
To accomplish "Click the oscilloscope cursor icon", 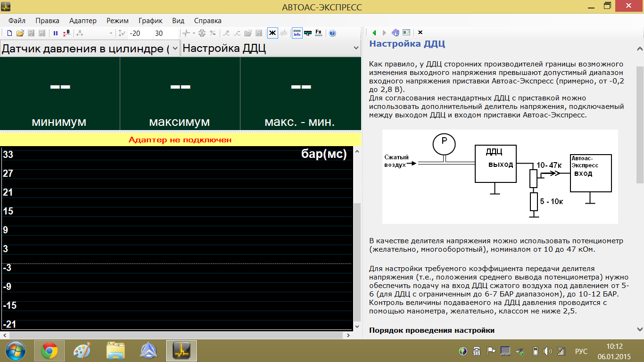I will (x=308, y=33).
